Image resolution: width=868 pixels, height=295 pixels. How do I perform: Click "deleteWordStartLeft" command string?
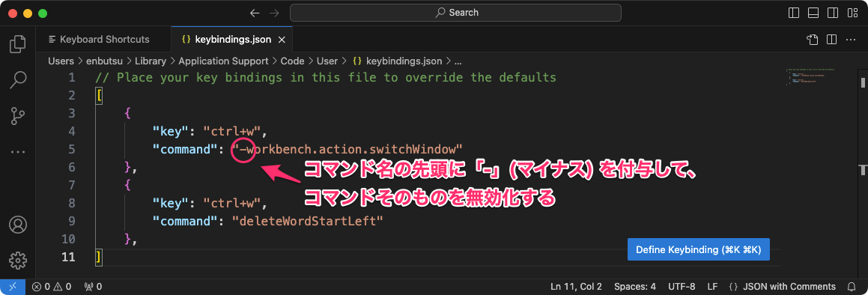(x=307, y=221)
